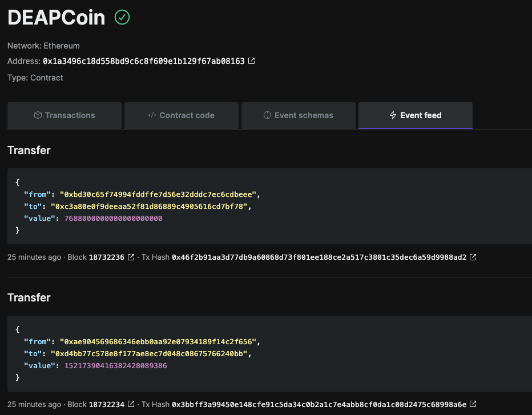
Task: Open external link for Tx Hash 0x3bbff3a9
Action: pyautogui.click(x=473, y=404)
